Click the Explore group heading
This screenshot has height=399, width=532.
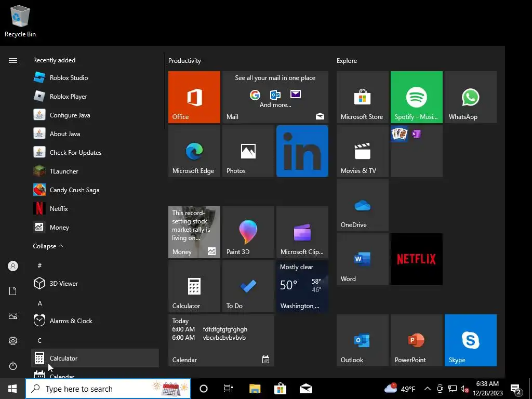(347, 61)
